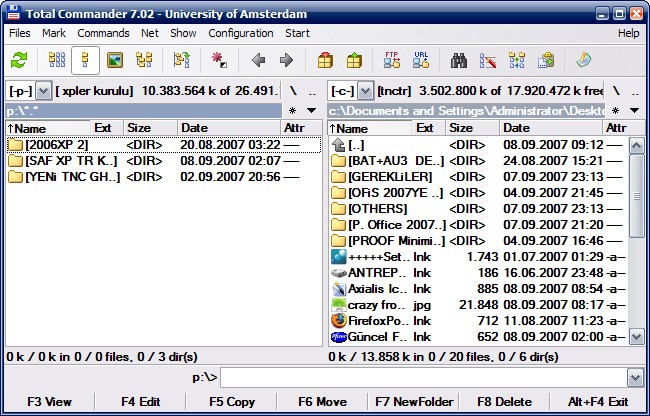Open right panel directory history arrow
Image resolution: width=650 pixels, height=416 pixels.
[634, 111]
